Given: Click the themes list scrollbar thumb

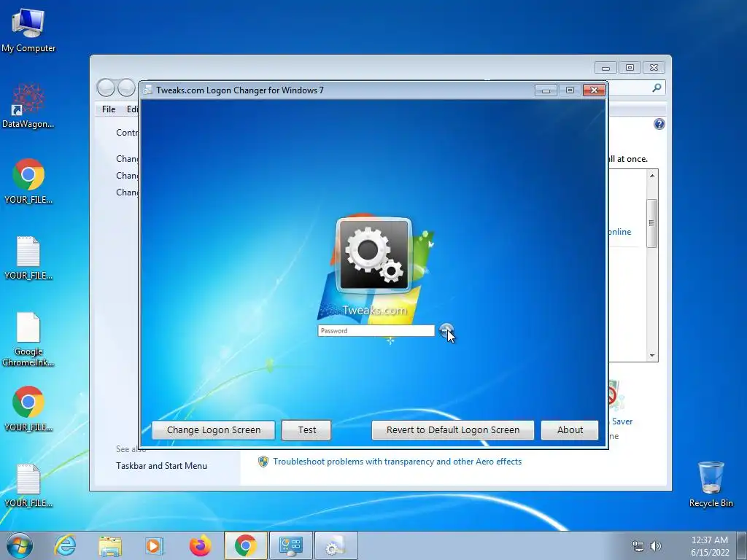Looking at the screenshot, I should coord(651,223).
